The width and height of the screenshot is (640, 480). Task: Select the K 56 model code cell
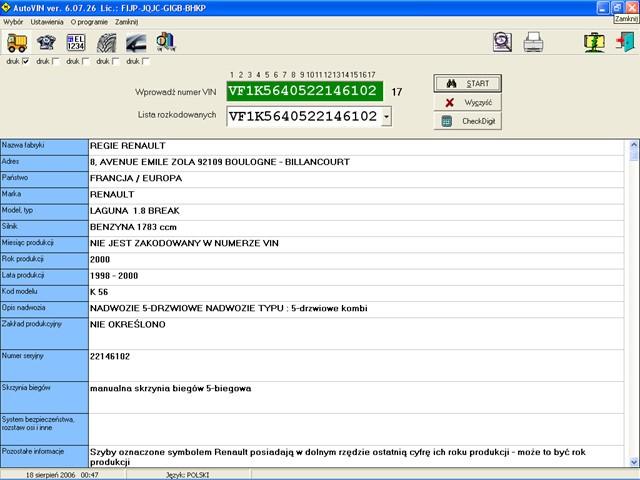click(x=356, y=293)
